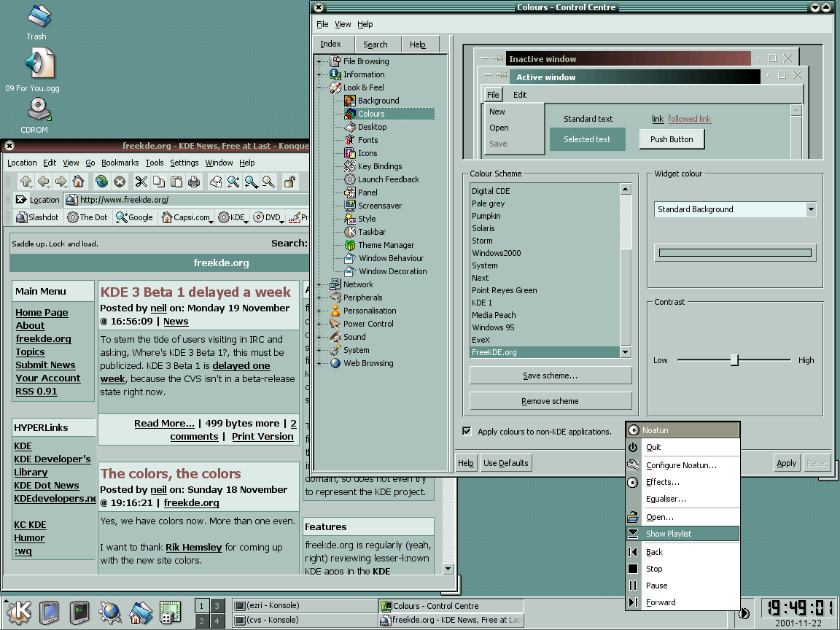
Task: Click the widget colour swatch button
Action: (x=735, y=253)
